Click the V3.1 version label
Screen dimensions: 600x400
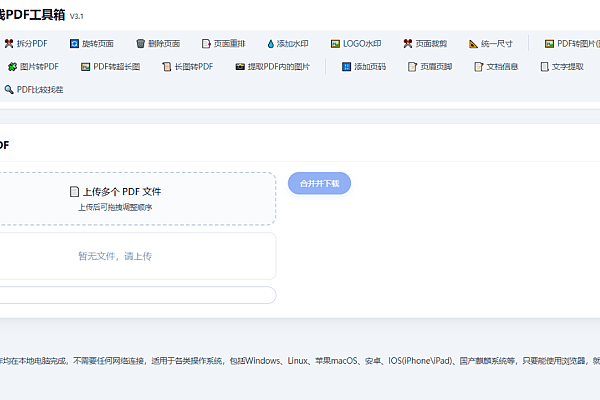point(77,16)
